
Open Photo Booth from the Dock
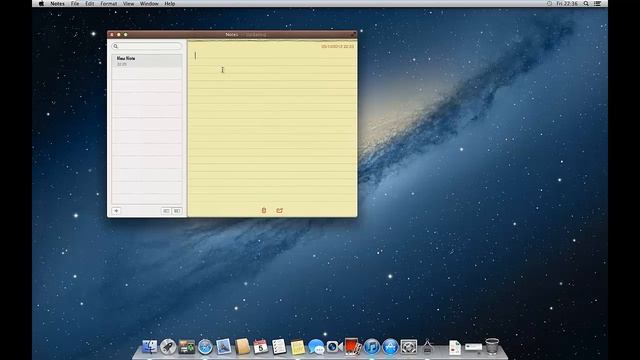point(353,346)
